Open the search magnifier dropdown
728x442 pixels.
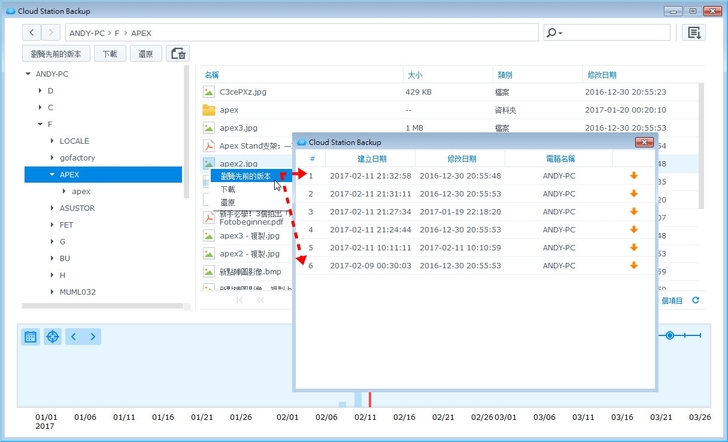554,33
